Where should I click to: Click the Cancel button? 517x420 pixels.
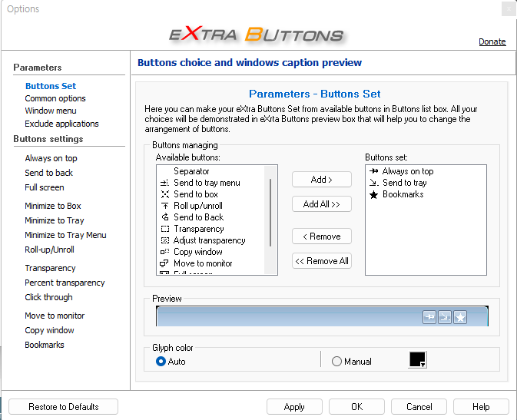419,407
